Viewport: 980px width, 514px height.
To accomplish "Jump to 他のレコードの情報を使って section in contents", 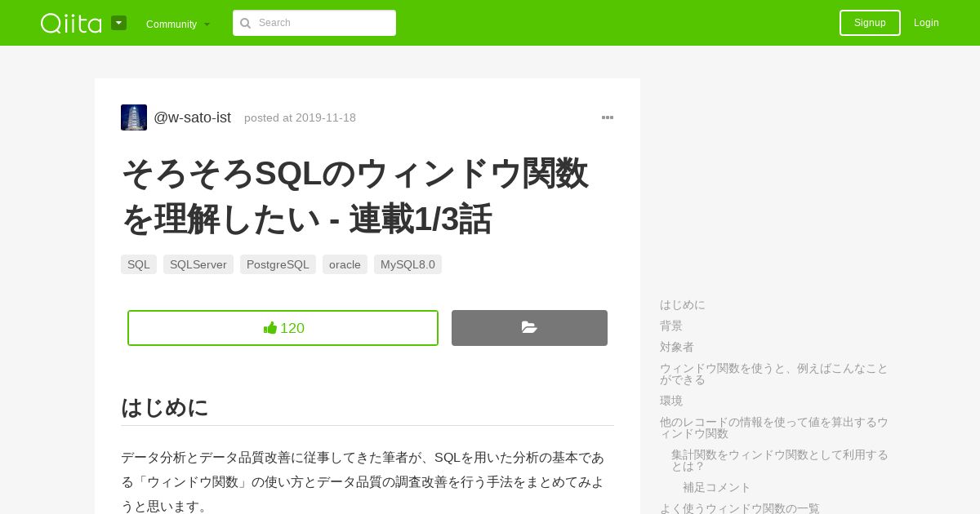I will point(774,428).
